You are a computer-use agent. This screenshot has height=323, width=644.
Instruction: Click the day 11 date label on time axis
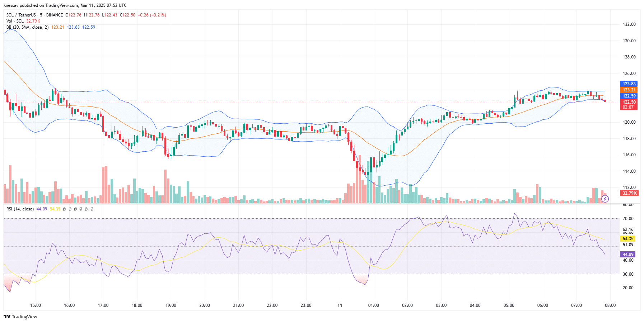point(340,305)
